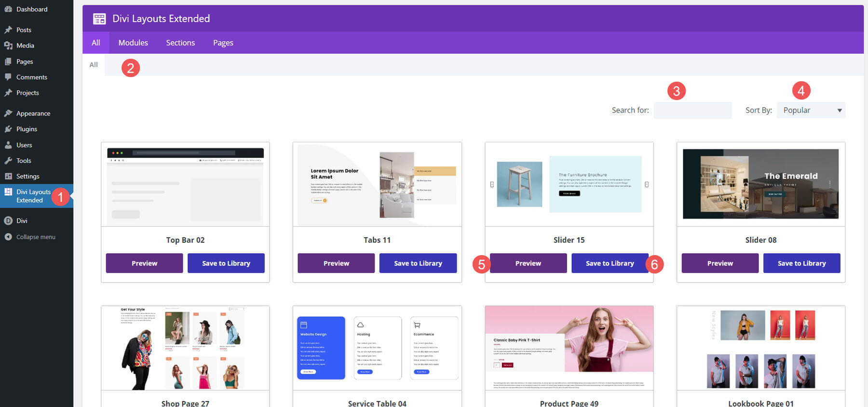
Task: Click the Posts pin icon
Action: (x=8, y=30)
